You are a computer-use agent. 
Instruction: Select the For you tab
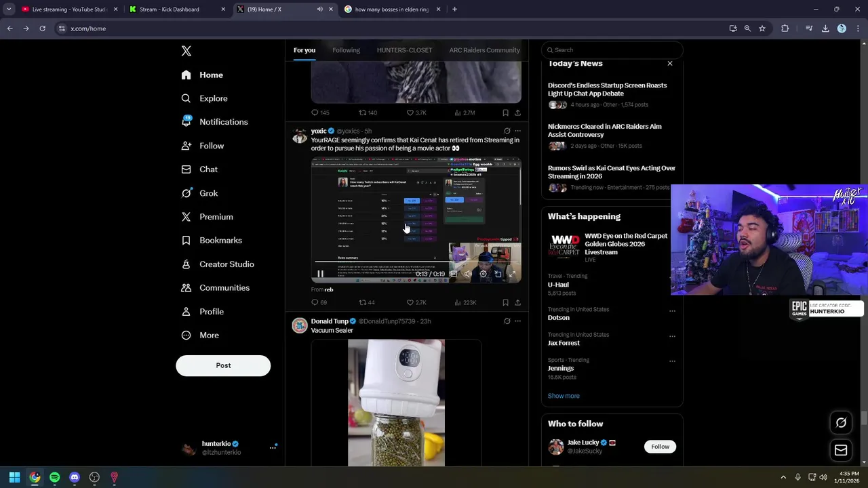click(304, 50)
